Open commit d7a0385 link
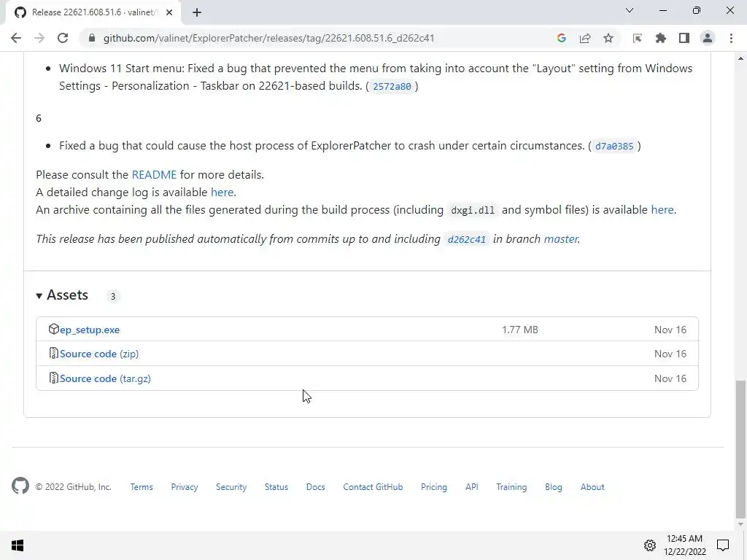 [x=614, y=146]
